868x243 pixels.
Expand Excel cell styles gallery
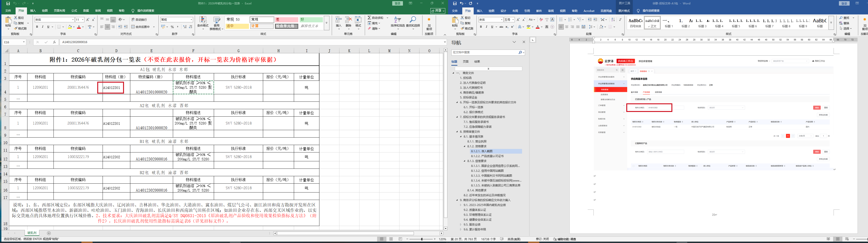(x=326, y=23)
